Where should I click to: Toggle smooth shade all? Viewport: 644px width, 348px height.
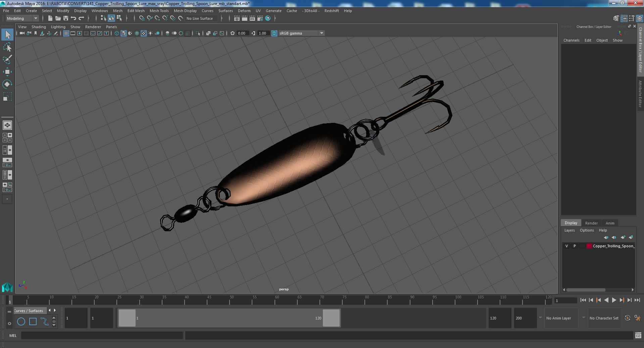123,33
